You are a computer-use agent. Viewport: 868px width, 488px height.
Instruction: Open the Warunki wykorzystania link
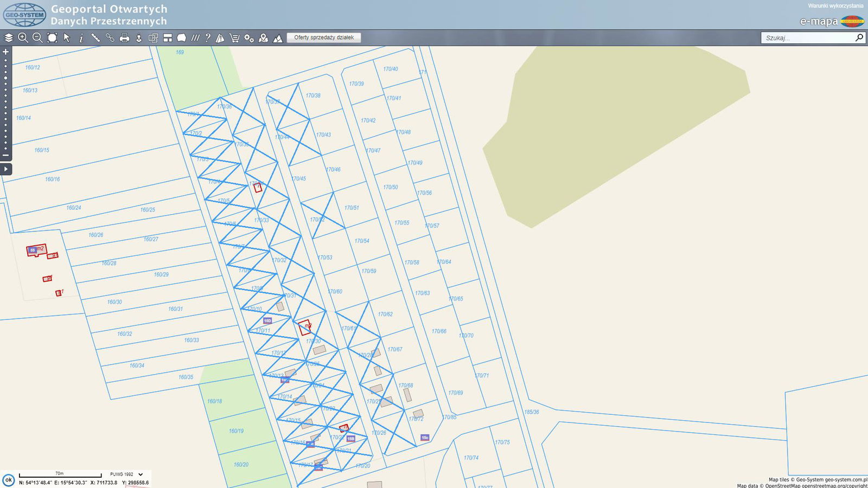tap(835, 6)
